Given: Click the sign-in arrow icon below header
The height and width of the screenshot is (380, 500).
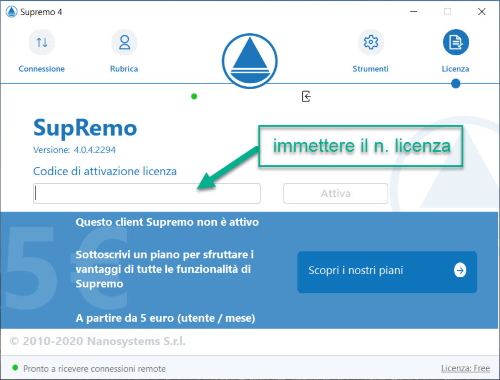Looking at the screenshot, I should [x=306, y=96].
